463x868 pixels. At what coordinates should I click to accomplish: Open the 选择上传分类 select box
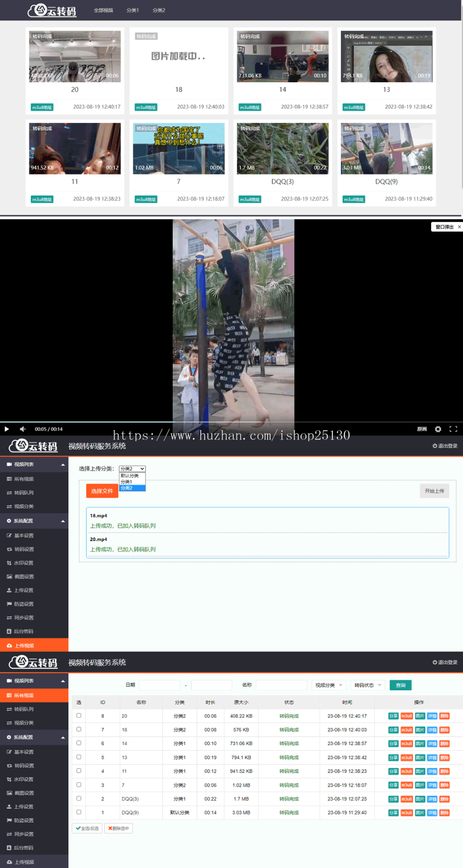pos(132,468)
